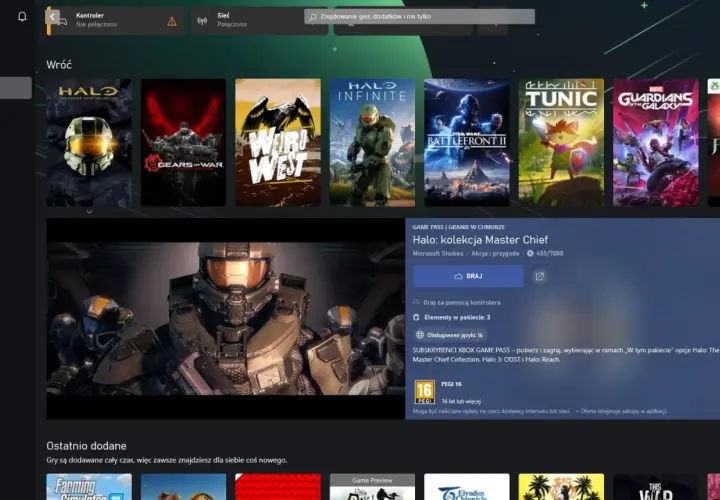
Task: Open the Game Preview labeled tile
Action: [x=372, y=487]
